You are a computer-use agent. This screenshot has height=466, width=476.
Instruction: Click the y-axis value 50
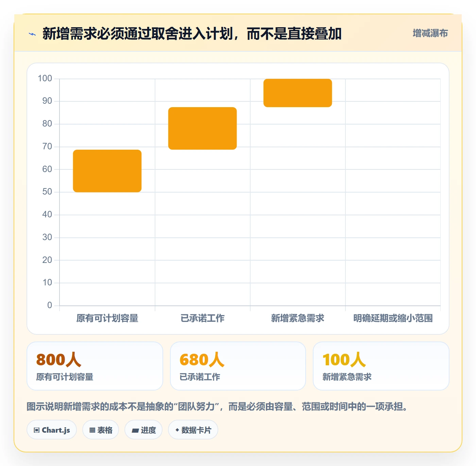click(47, 192)
